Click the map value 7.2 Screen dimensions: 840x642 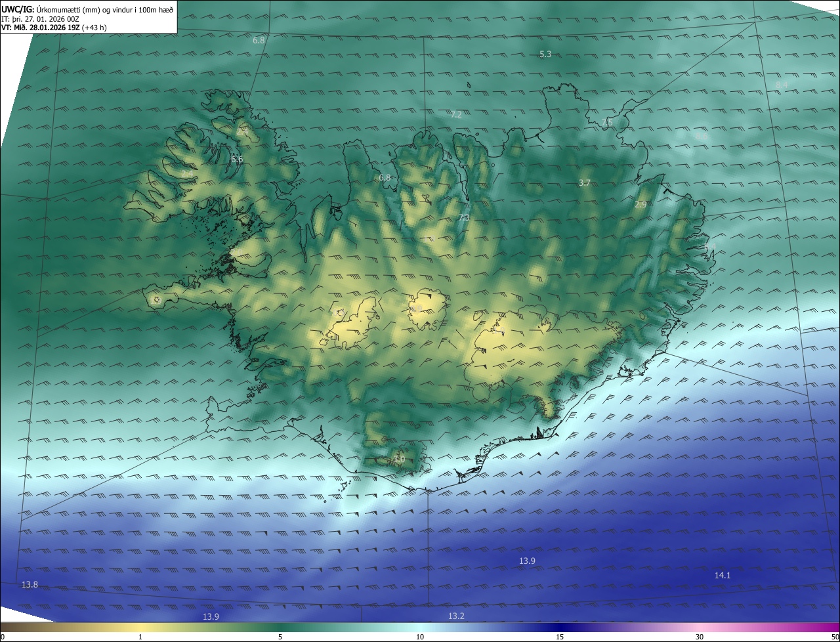[456, 115]
